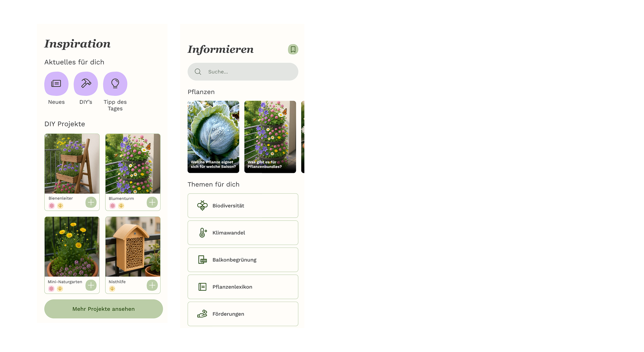Open the Pflanzenlexikon entry
The width and height of the screenshot is (644, 352).
point(243,287)
